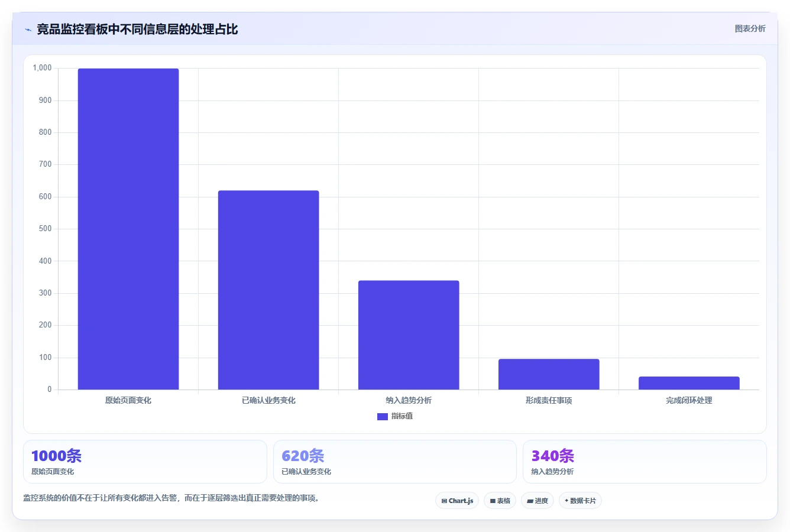Viewport: 790px width, 532px height.
Task: Click the 完成闭环处理 x-axis label
Action: pyautogui.click(x=689, y=400)
